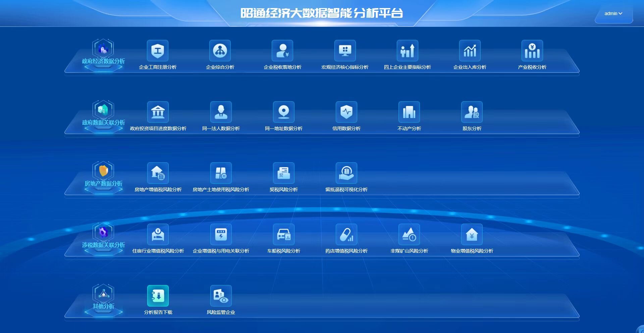Open the 住宿行业增值税风险分析 bed icon
The height and width of the screenshot is (333, 644).
coord(158,234)
